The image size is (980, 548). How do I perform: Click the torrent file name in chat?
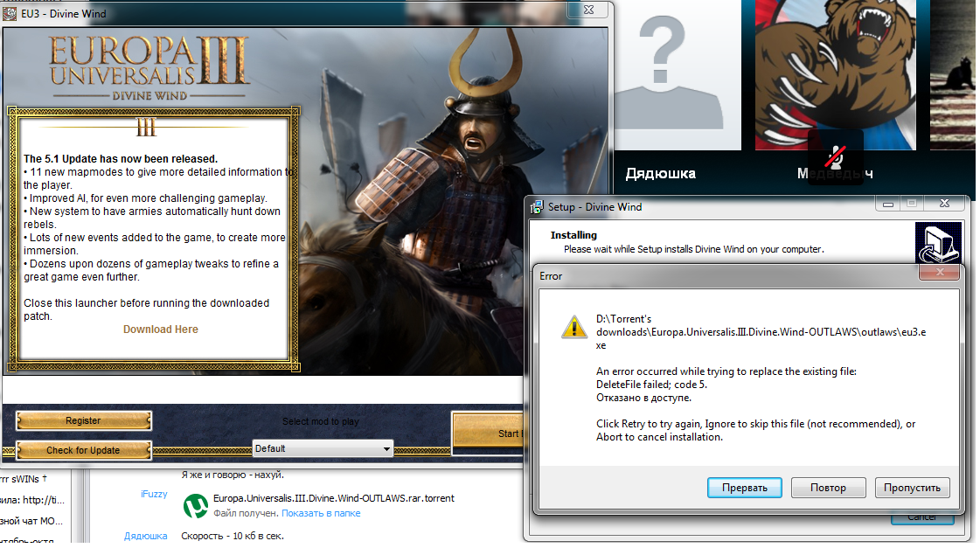click(334, 498)
